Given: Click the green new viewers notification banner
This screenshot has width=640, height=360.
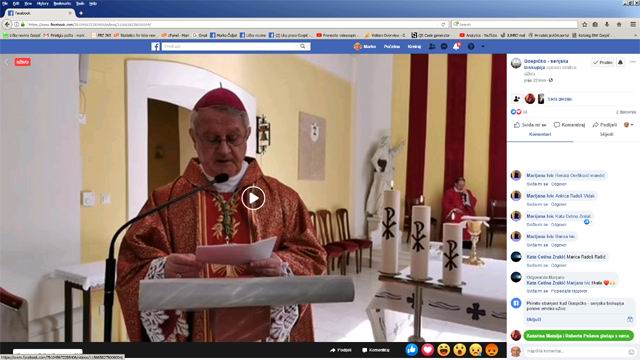Looking at the screenshot, I should point(578,336).
